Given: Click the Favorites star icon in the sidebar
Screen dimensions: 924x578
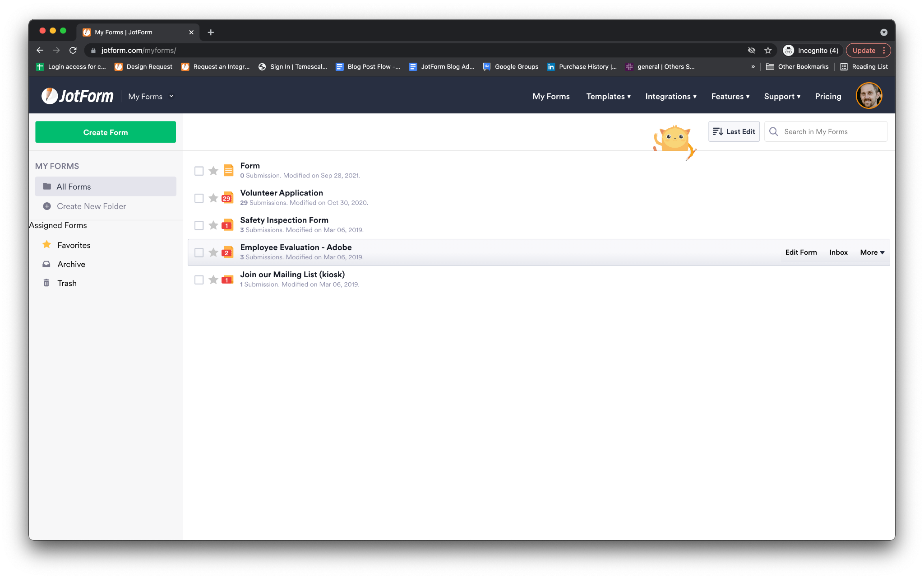Looking at the screenshot, I should click(46, 245).
